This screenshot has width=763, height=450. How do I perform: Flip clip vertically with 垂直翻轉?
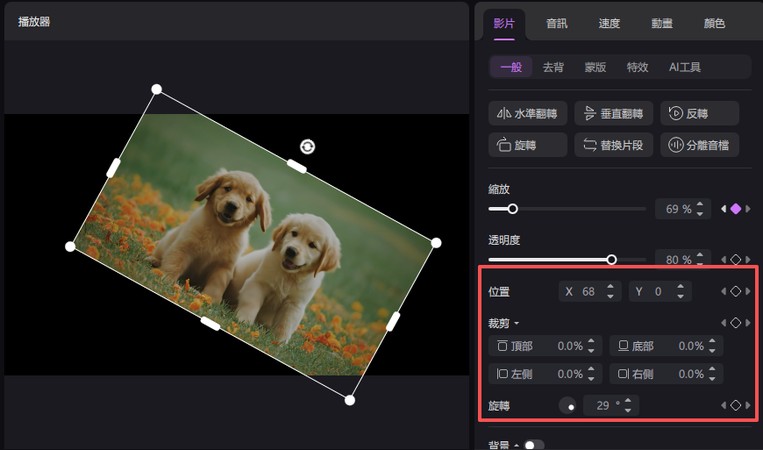(x=613, y=113)
